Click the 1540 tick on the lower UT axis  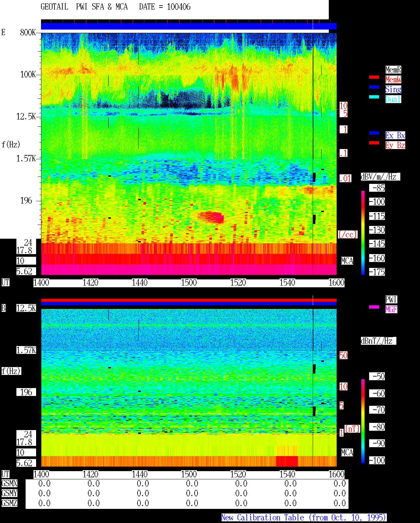[x=287, y=474]
